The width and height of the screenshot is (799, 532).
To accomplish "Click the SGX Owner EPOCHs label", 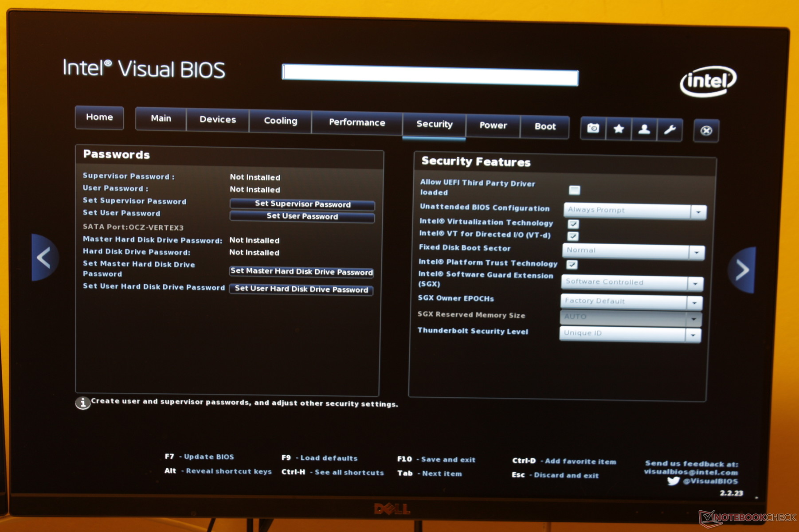I will (456, 298).
